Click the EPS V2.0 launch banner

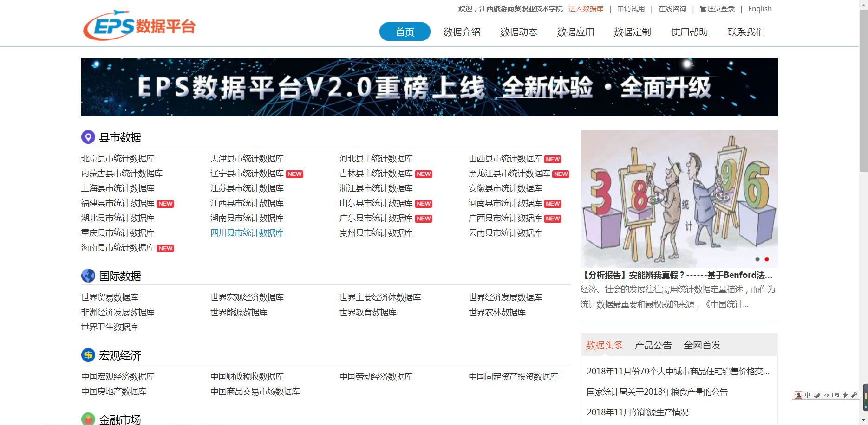point(429,87)
